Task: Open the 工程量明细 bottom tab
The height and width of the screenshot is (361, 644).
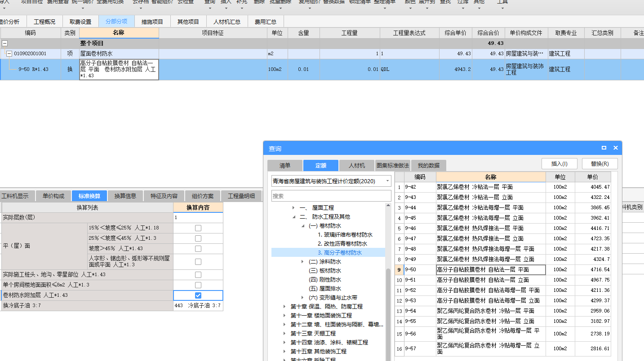Action: (241, 196)
